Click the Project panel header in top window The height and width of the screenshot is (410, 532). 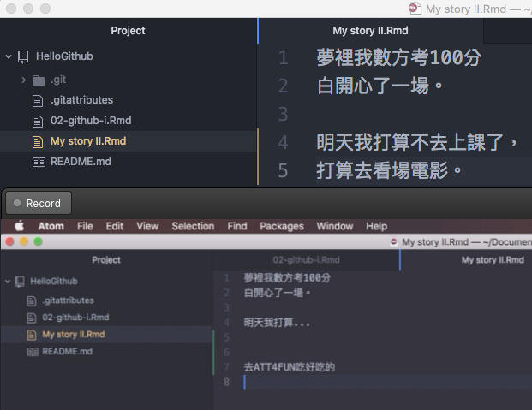[x=128, y=31]
